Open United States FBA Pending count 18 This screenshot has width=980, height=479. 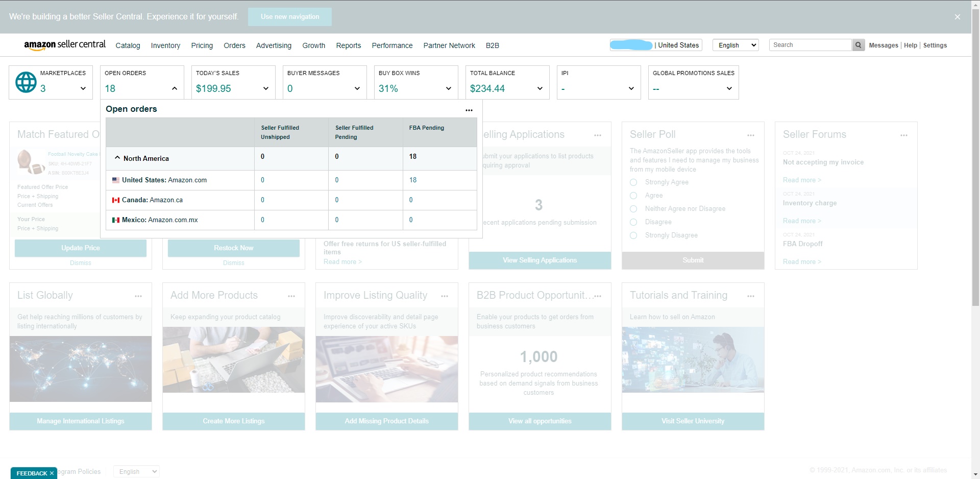(x=413, y=180)
